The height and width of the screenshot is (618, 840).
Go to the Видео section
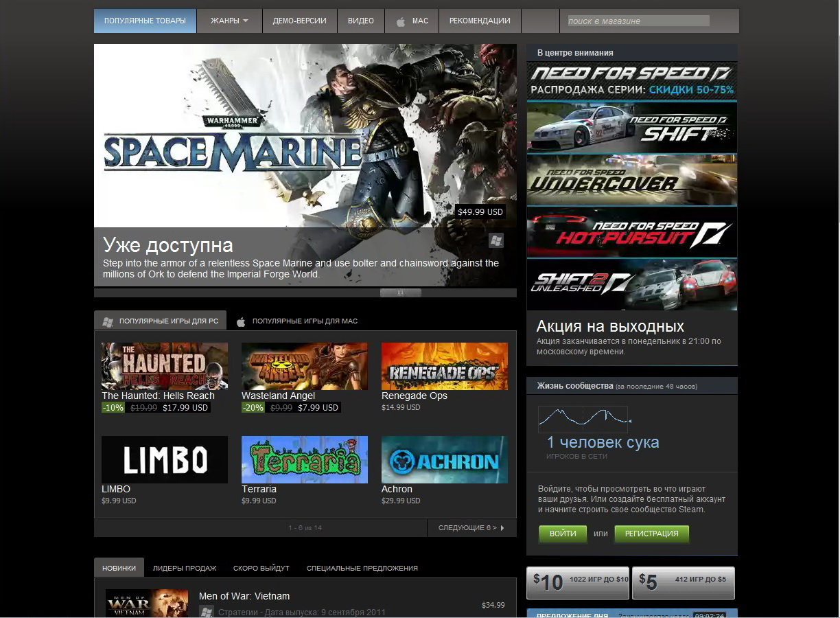[x=361, y=21]
